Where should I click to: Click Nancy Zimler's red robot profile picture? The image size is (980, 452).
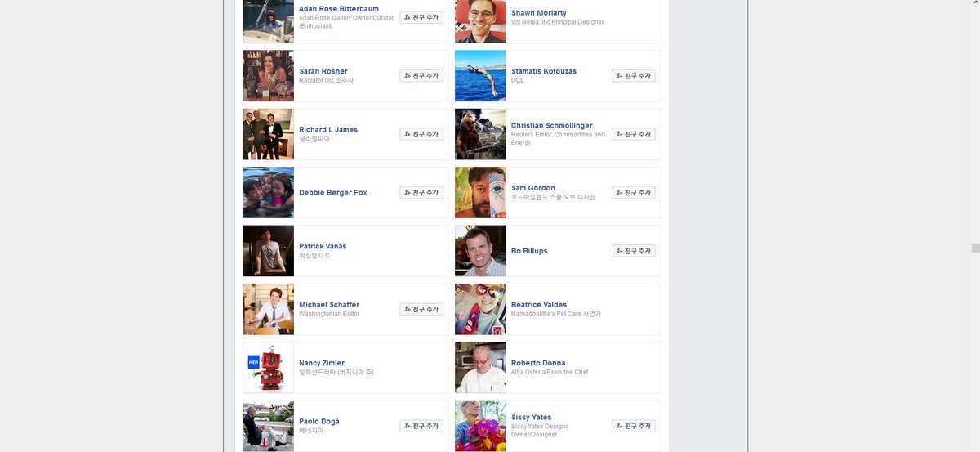coord(268,368)
